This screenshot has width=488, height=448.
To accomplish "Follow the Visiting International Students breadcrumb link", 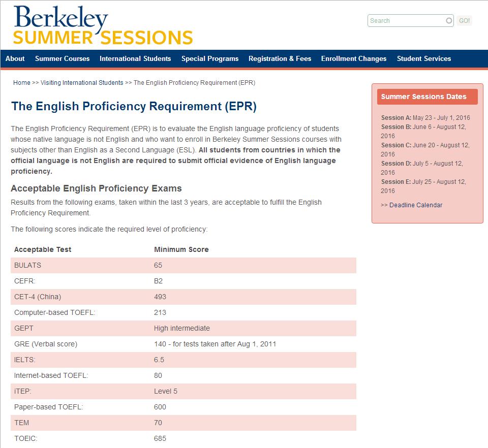I will [x=82, y=83].
